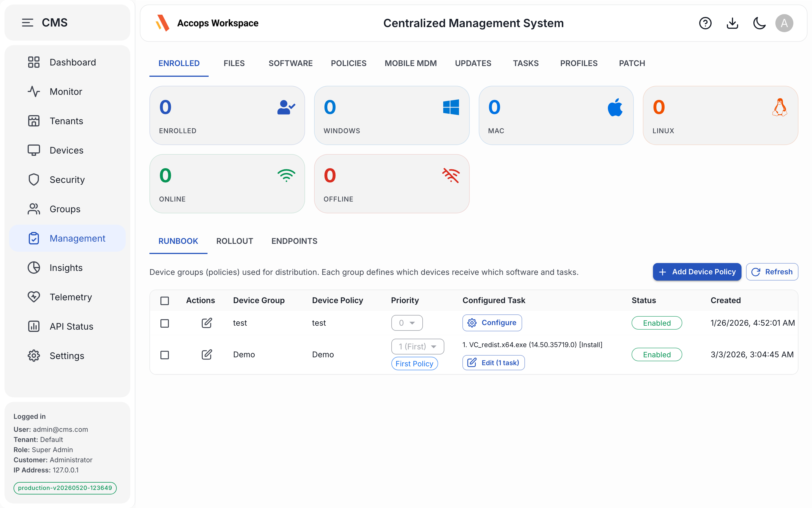Click the 1/26/2026, 4:52:01 AM date cell

(753, 323)
